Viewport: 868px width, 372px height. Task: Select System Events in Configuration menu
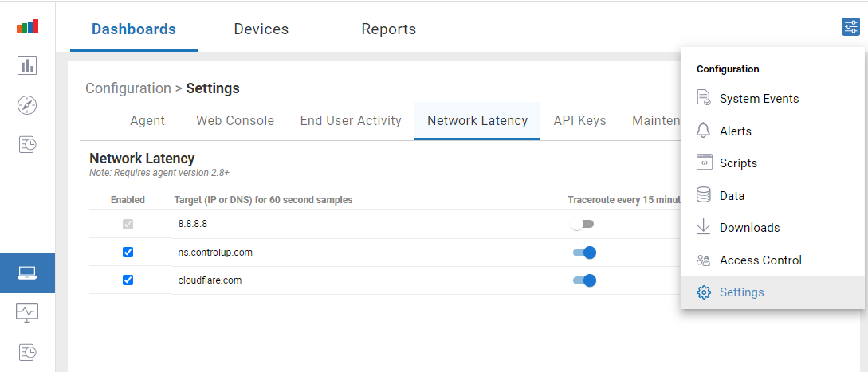tap(759, 99)
